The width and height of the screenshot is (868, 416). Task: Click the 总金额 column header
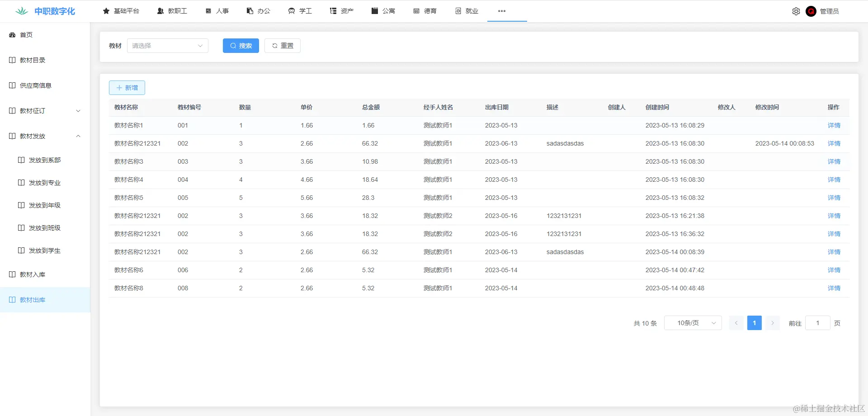click(371, 107)
